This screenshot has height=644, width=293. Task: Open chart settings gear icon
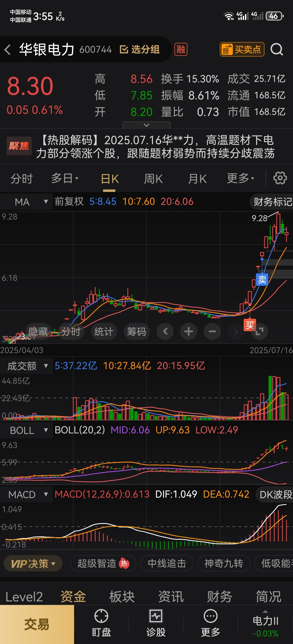(280, 178)
